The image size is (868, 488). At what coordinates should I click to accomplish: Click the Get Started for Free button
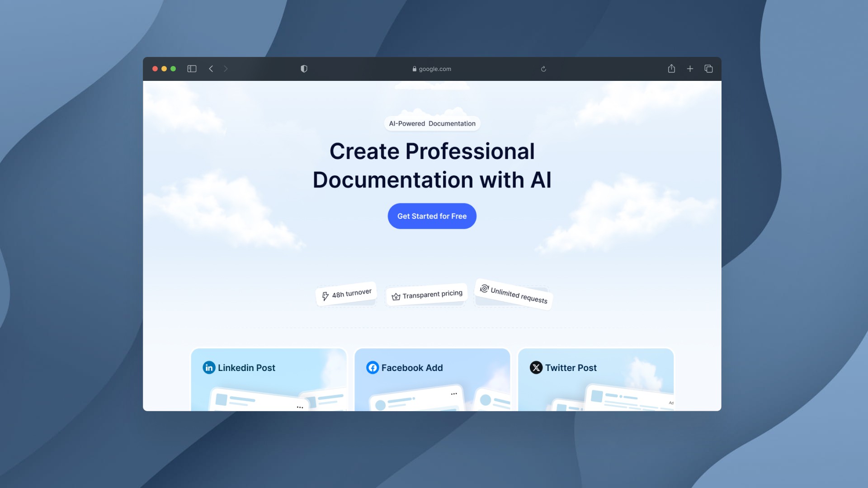click(432, 216)
